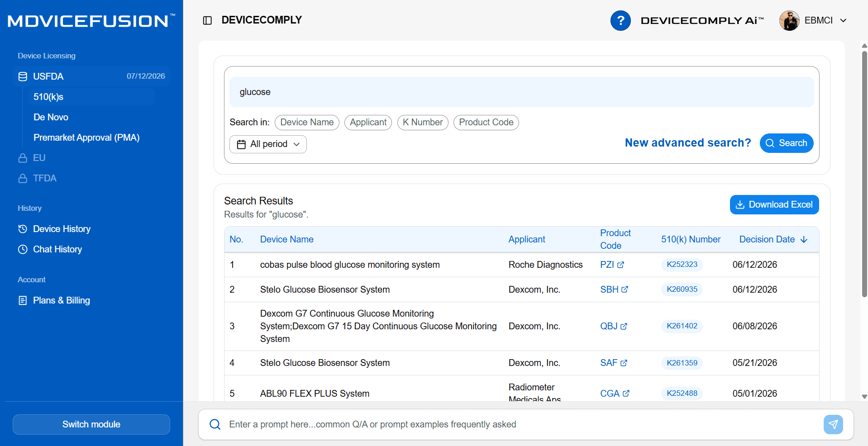Toggle the Applicant search filter
The width and height of the screenshot is (868, 446).
[x=368, y=123]
